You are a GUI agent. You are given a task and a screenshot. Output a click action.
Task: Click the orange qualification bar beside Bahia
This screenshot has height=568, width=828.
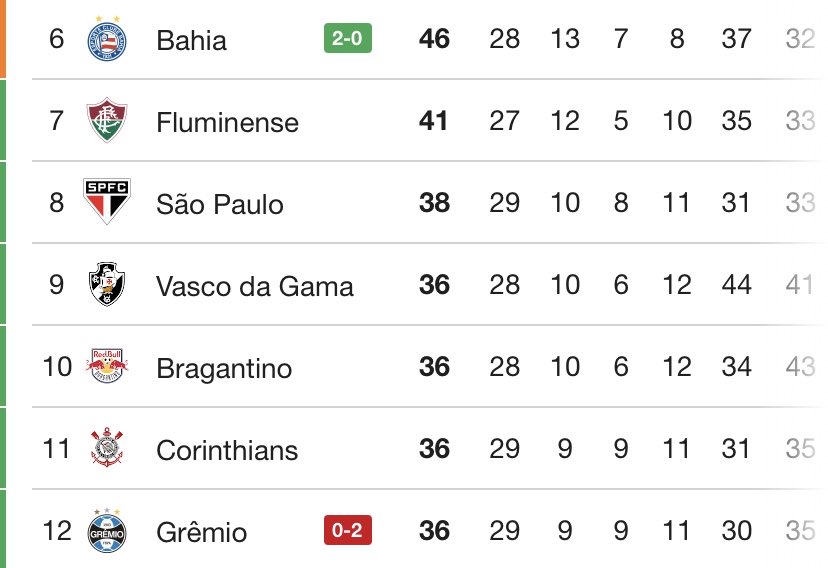pos(3,38)
